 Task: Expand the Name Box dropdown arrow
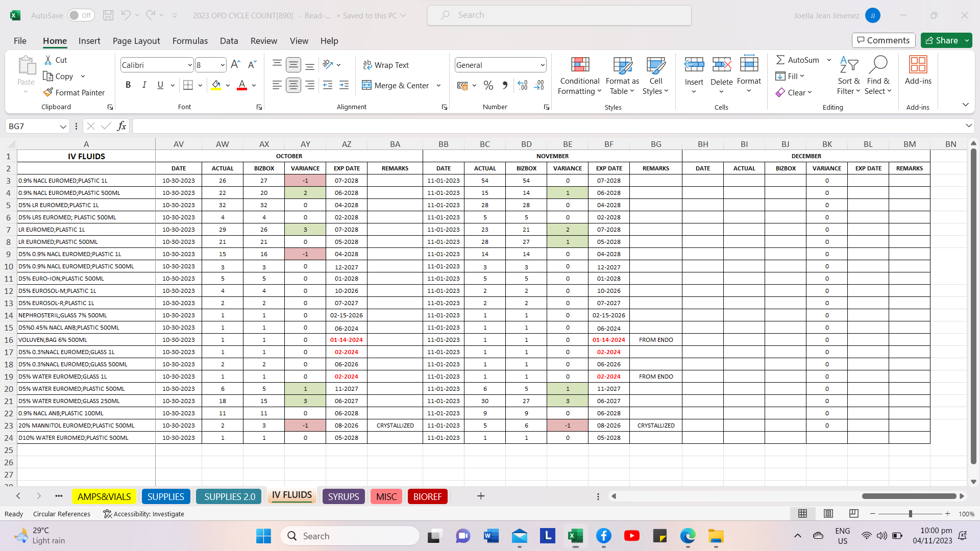[x=63, y=127]
